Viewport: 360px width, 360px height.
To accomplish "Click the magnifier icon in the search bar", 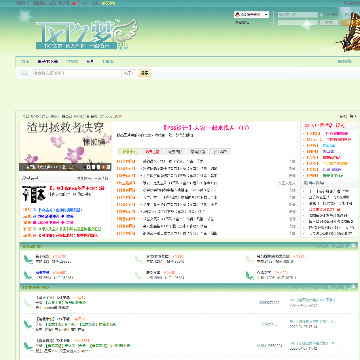I will (24, 73).
